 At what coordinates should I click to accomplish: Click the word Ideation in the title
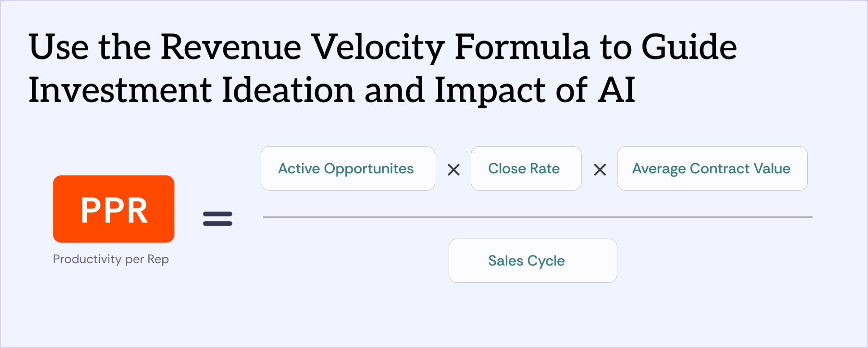[x=288, y=90]
